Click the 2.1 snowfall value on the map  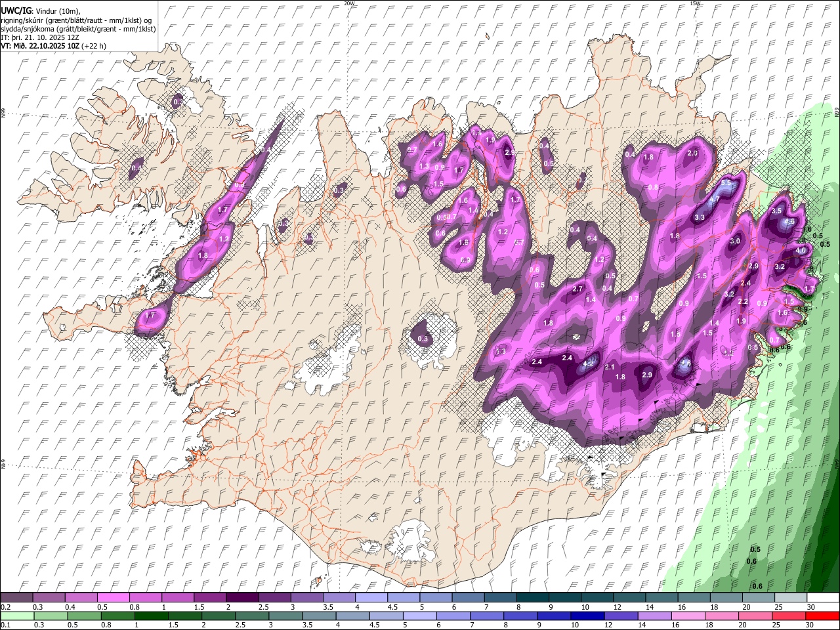[x=610, y=367]
